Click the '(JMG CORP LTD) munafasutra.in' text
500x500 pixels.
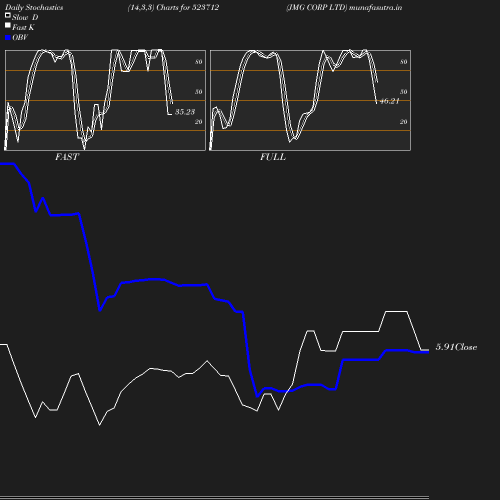(x=344, y=7)
